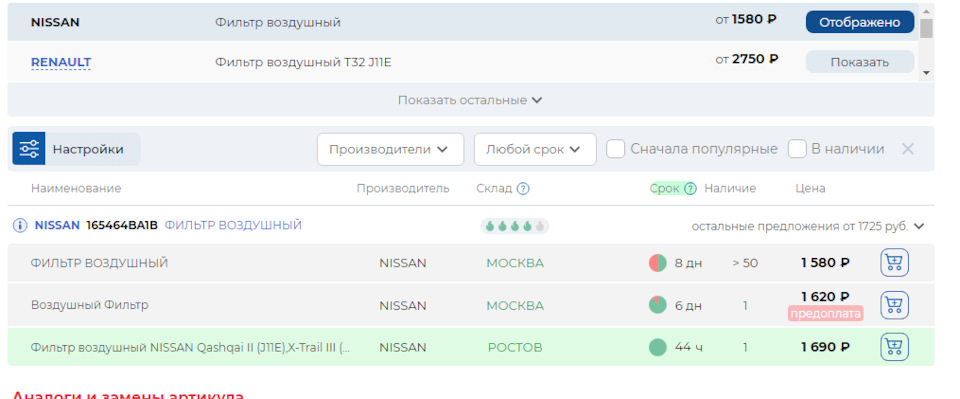Open the help icon next to Склад

click(523, 188)
